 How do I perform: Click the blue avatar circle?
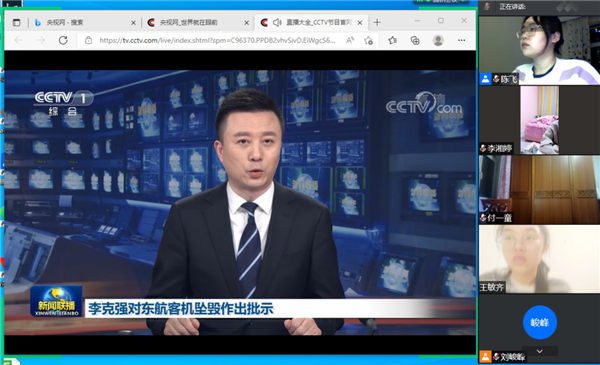point(540,323)
